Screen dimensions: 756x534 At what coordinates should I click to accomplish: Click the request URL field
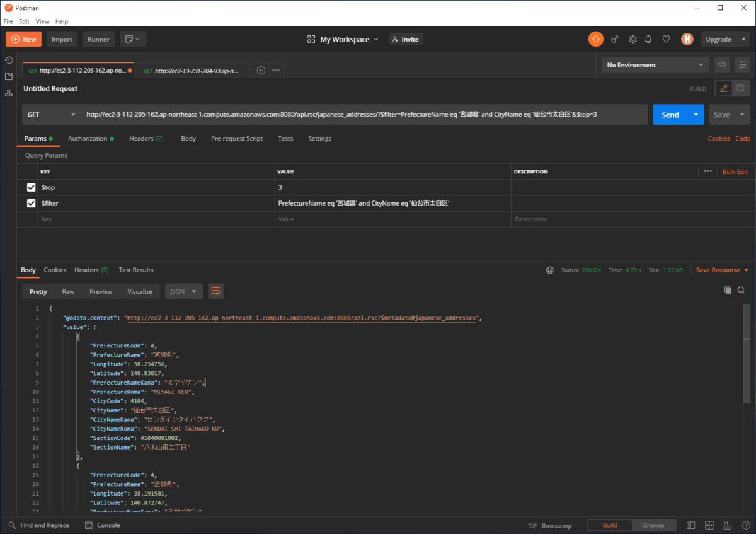[364, 115]
